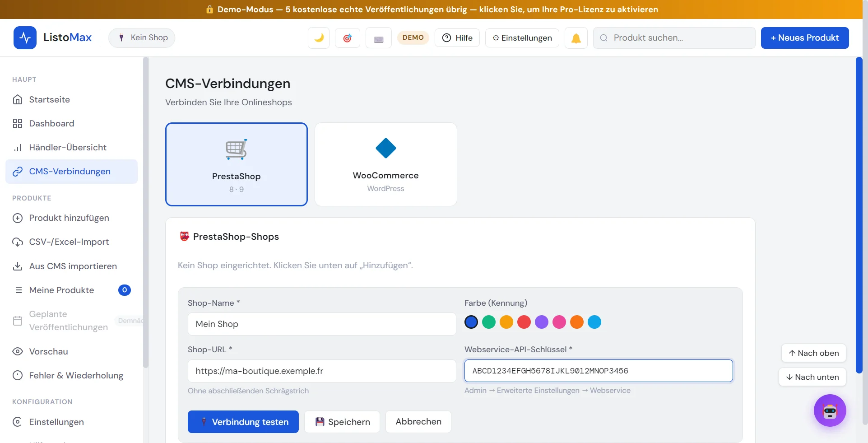The width and height of the screenshot is (868, 443).
Task: Open Einstellungen under Konfiguration in sidebar
Action: [x=71, y=422]
